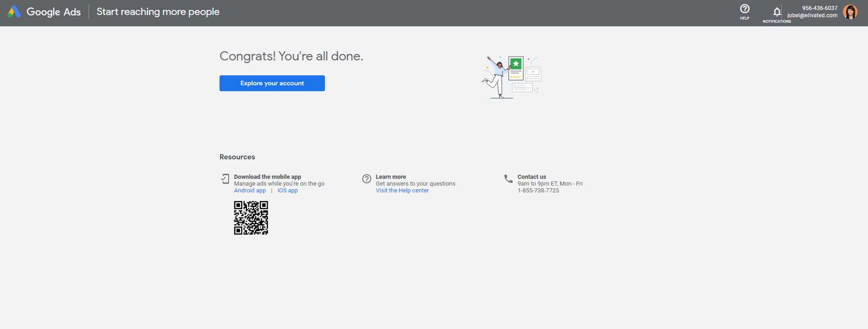The image size is (868, 329).
Task: Click the Contact us phone icon
Action: (x=509, y=179)
